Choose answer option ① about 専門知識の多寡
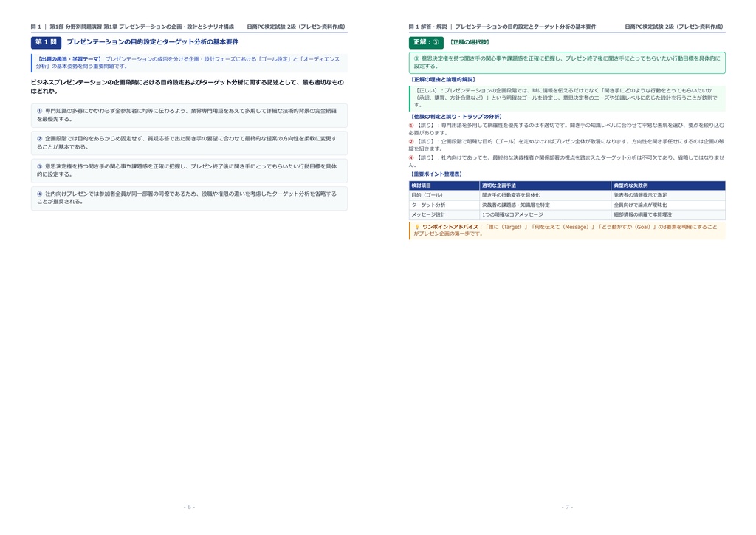756x535 pixels. [x=190, y=115]
